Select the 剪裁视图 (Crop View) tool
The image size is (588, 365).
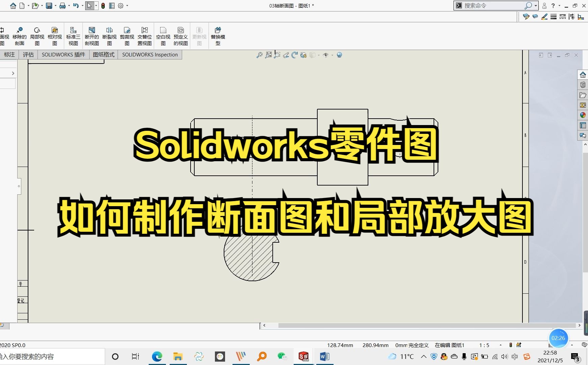pos(127,36)
